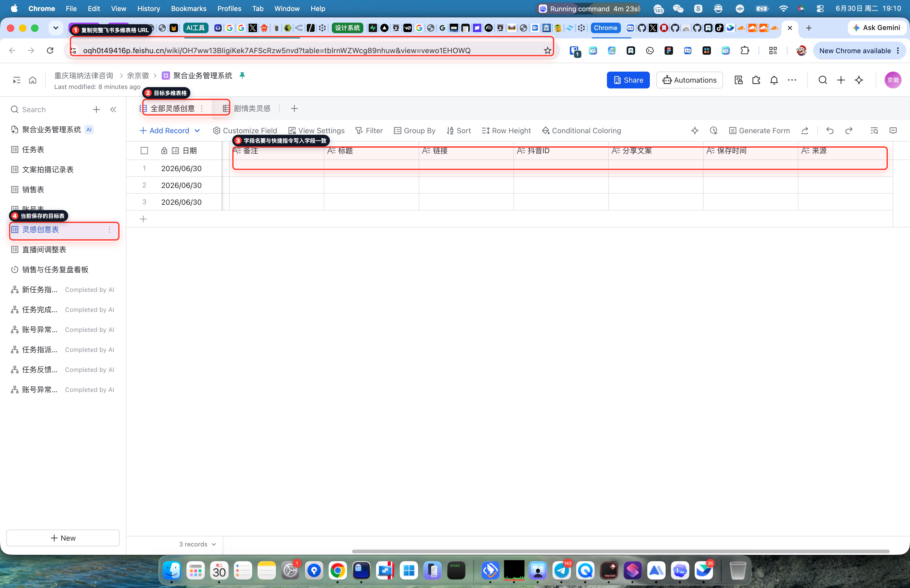Click the plus icon next to header search
910x588 pixels.
click(x=841, y=80)
